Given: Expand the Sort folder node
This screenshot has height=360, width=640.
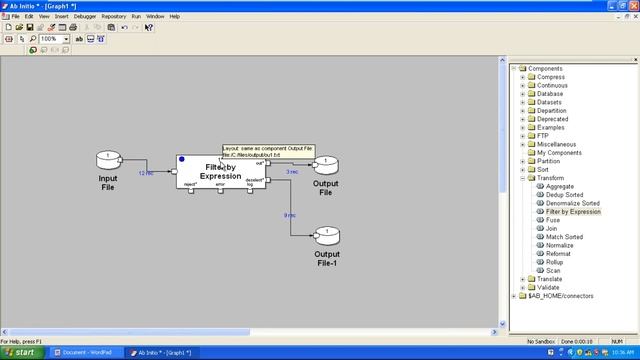Looking at the screenshot, I should pyautogui.click(x=522, y=169).
